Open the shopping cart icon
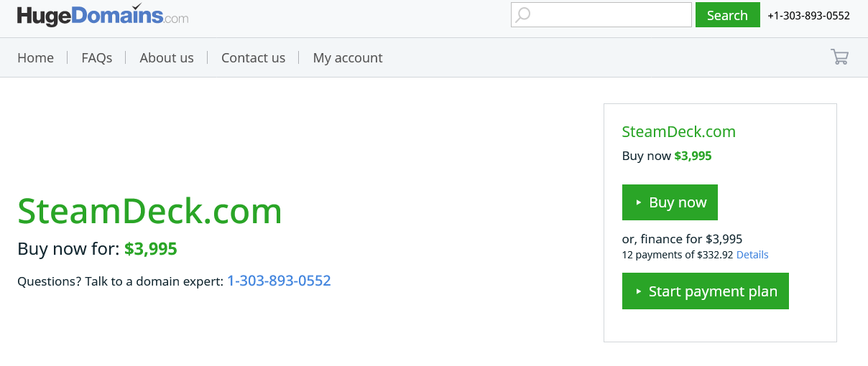The height and width of the screenshot is (366, 868). click(x=839, y=57)
